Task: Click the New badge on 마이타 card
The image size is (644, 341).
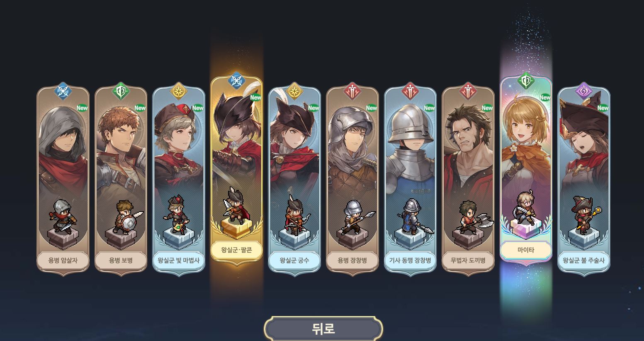Action: click(545, 97)
